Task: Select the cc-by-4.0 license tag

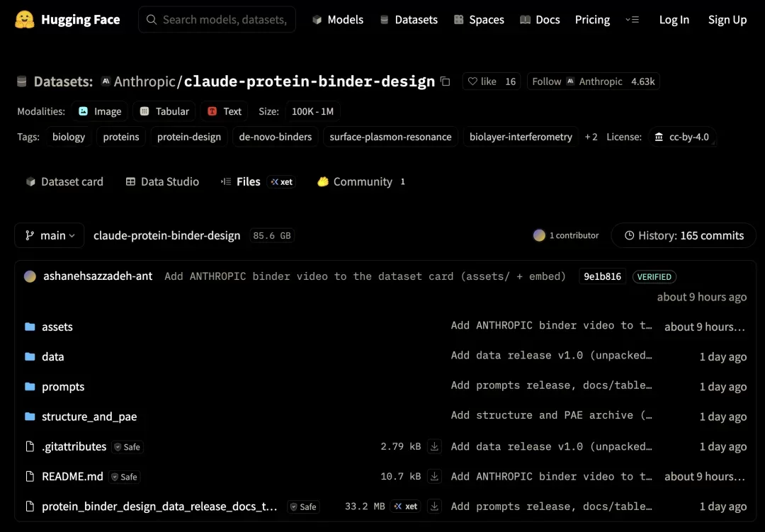Action: pyautogui.click(x=682, y=137)
